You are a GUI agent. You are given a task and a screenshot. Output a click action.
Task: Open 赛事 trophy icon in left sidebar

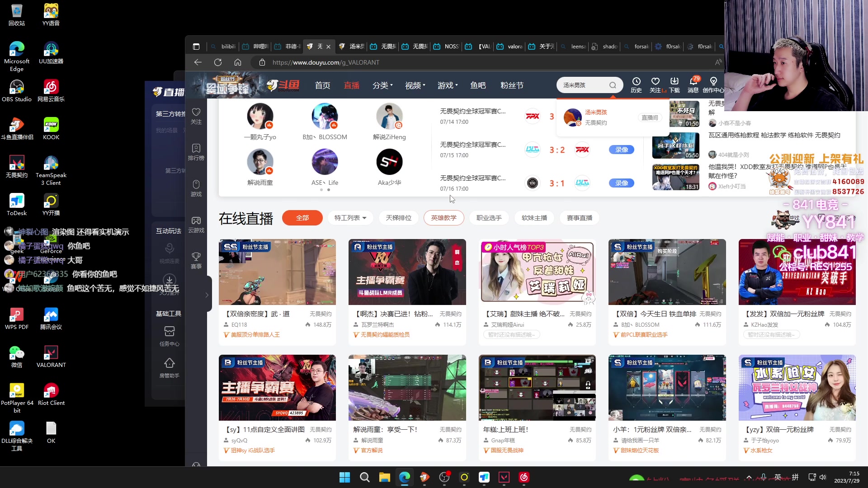(x=196, y=260)
